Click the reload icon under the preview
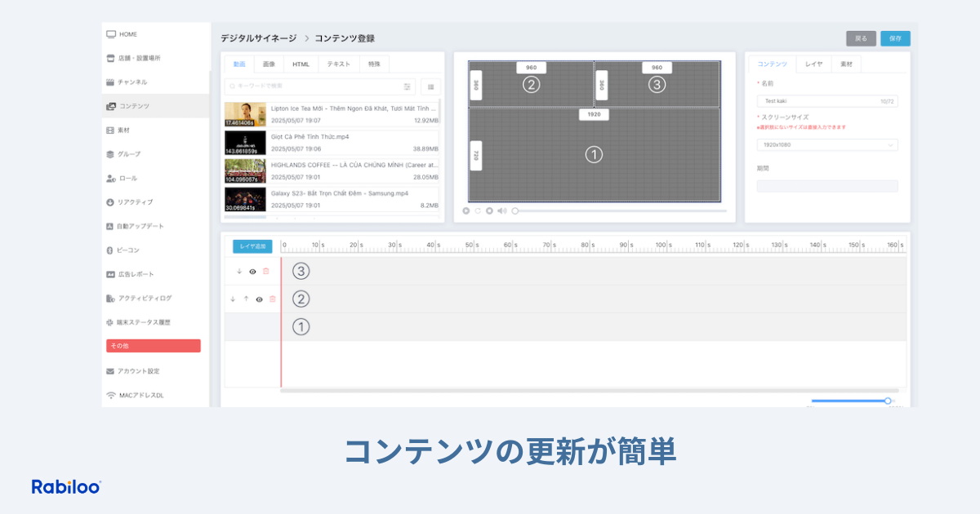 click(478, 210)
